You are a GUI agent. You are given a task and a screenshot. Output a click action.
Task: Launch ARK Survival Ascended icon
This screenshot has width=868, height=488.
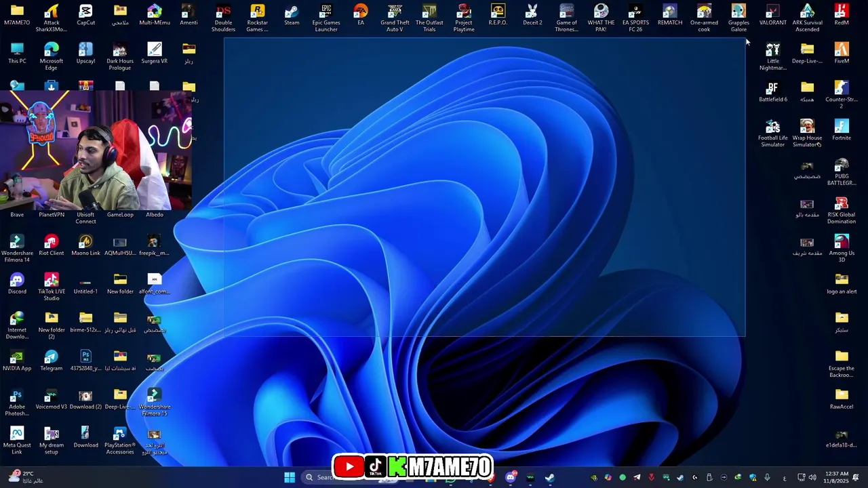pyautogui.click(x=807, y=18)
